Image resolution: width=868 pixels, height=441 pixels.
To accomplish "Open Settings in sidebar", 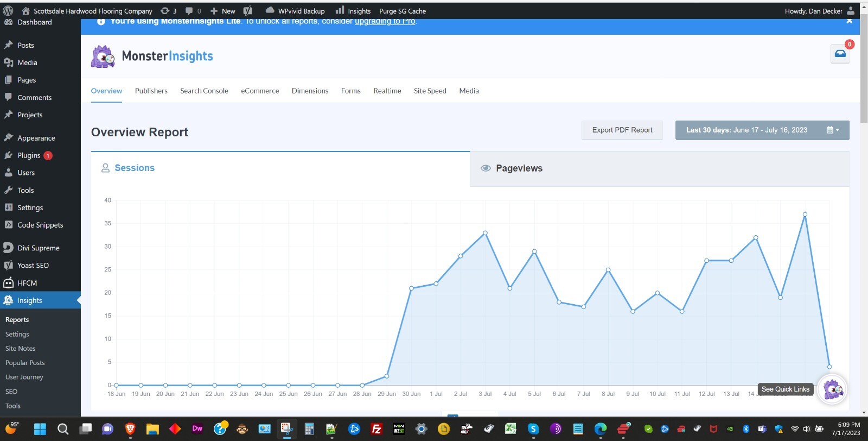I will click(40, 207).
